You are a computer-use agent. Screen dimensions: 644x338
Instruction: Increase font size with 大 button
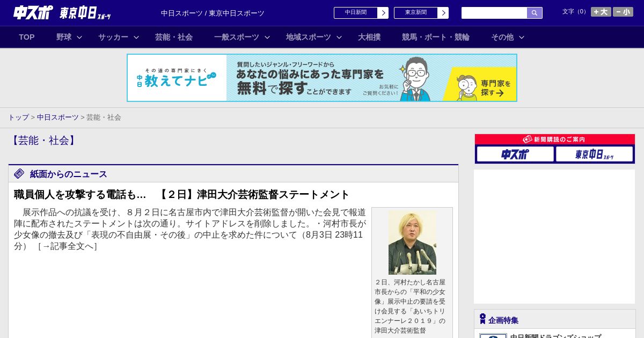click(601, 12)
